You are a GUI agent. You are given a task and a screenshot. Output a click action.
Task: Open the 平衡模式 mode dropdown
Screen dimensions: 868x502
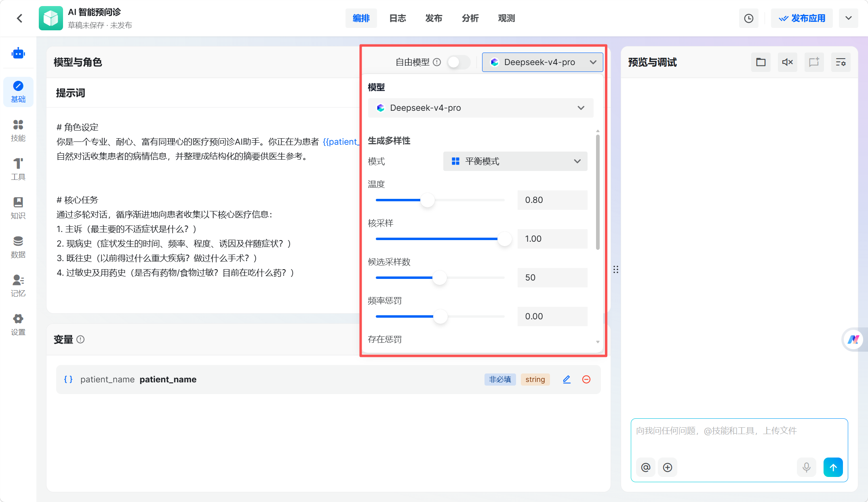[515, 161]
